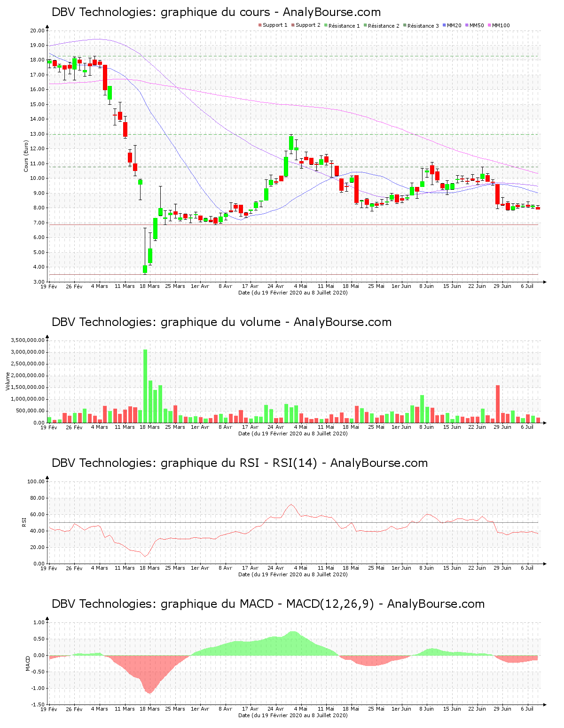Click the 7.00 value on price axis
This screenshot has height=728, width=564.
click(39, 223)
